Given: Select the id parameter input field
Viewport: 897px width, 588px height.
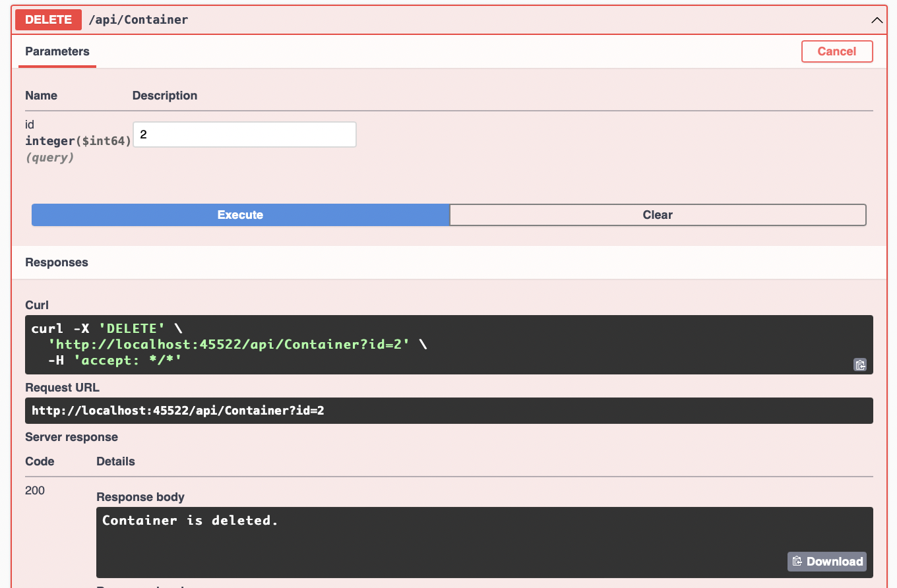Looking at the screenshot, I should tap(244, 134).
